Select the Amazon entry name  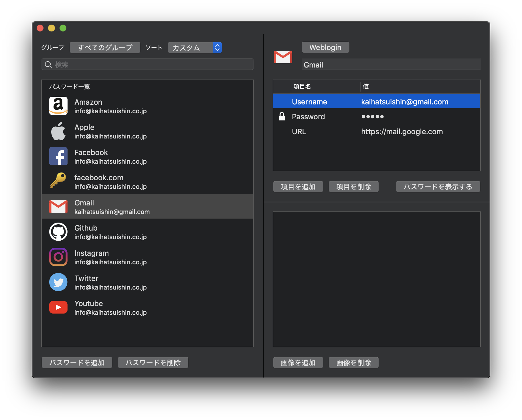tap(88, 102)
